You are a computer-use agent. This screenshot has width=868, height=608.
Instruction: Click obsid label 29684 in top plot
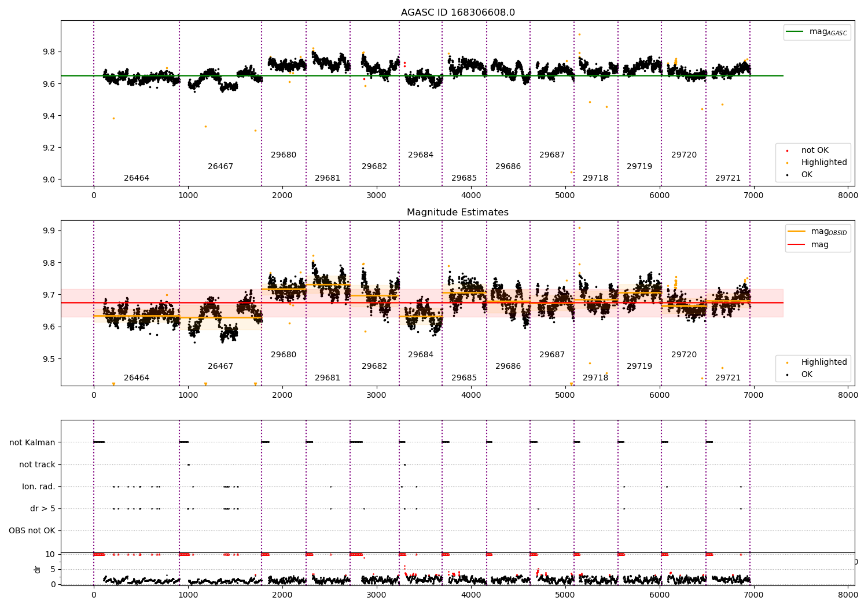tap(421, 155)
